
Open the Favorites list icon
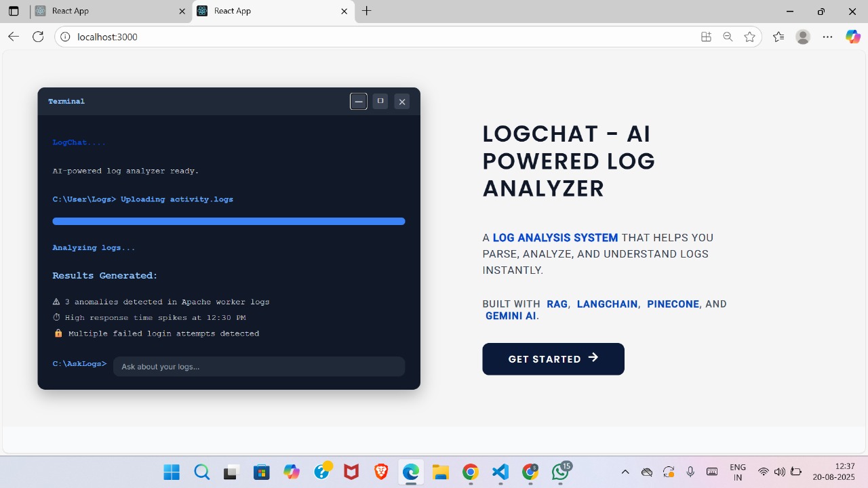tap(778, 37)
